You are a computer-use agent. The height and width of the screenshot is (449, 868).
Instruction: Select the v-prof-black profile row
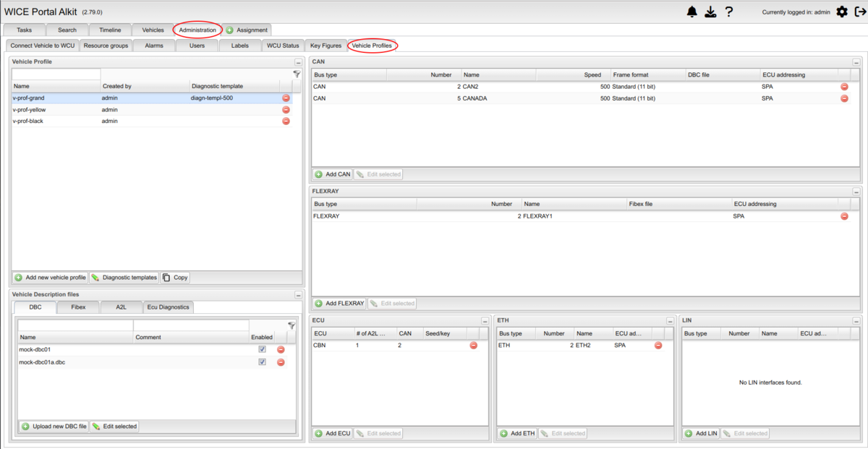(28, 121)
